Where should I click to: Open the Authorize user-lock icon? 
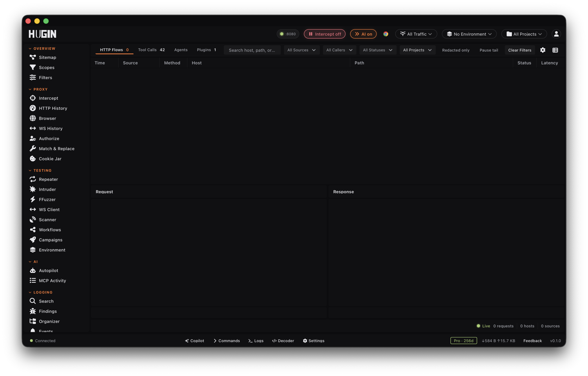33,139
